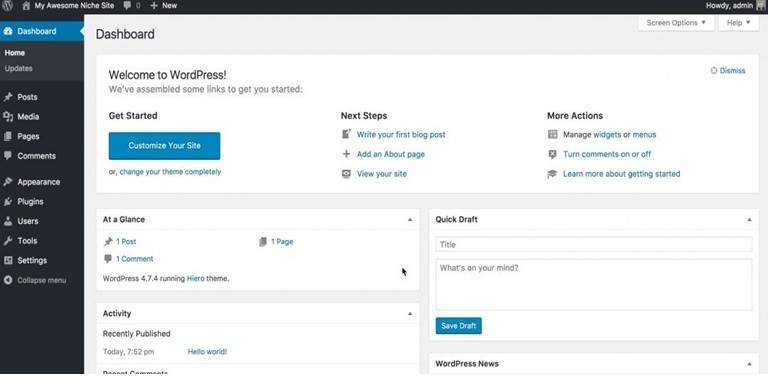Click the Dismiss circle icon

coord(714,71)
